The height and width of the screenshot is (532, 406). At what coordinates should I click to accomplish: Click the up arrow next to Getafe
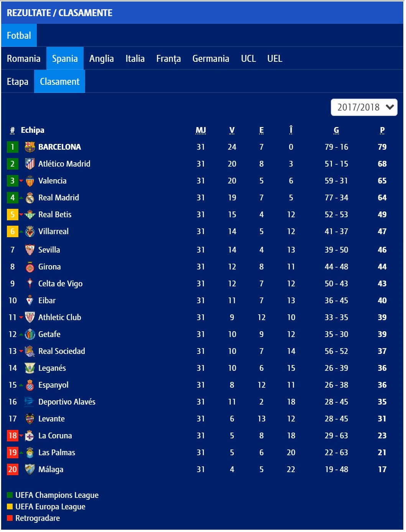(22, 334)
